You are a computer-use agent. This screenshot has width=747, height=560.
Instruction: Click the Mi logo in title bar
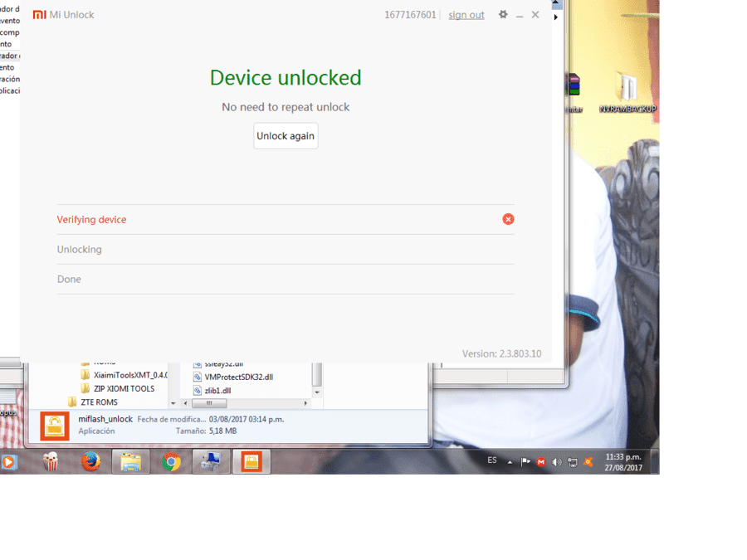click(x=39, y=15)
